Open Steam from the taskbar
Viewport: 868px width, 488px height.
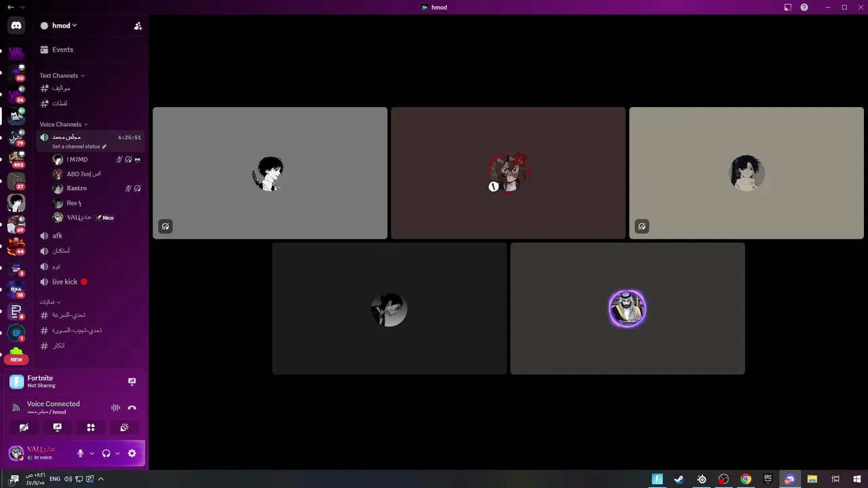tap(679, 479)
